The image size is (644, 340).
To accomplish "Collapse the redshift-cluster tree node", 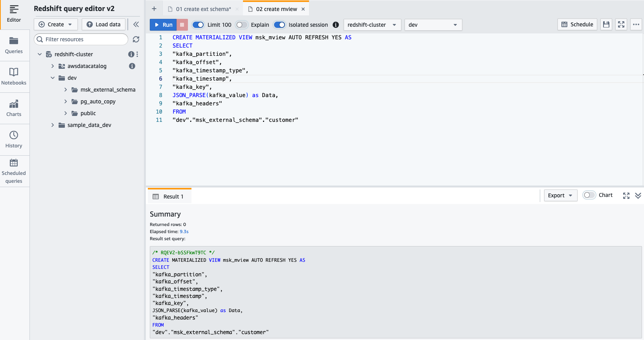I will 40,54.
